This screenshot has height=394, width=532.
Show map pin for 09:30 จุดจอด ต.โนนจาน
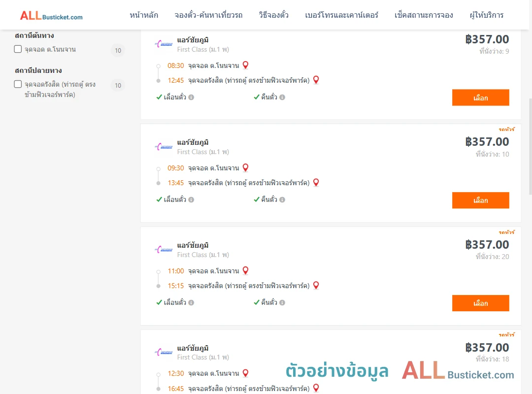coord(246,167)
